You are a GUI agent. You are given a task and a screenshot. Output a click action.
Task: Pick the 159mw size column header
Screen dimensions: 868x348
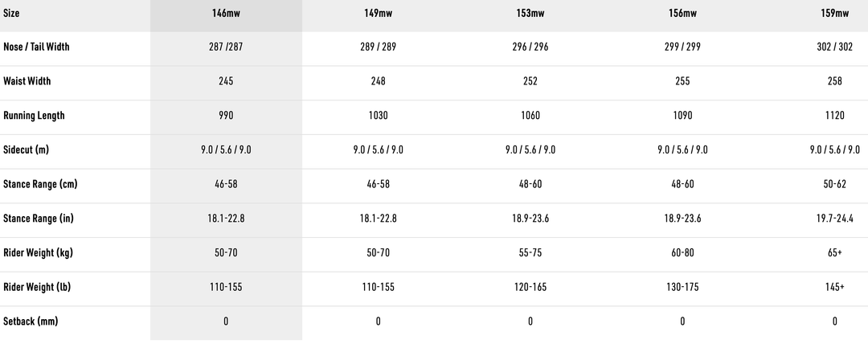tap(834, 13)
